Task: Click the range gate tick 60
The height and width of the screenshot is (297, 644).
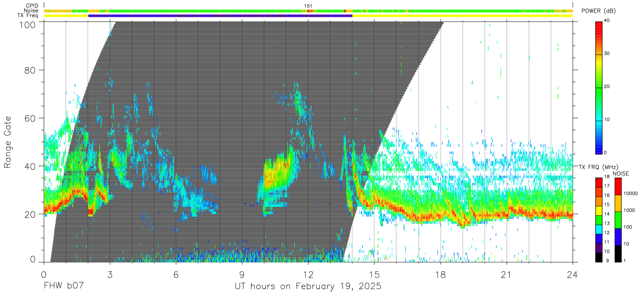Action: (x=31, y=118)
